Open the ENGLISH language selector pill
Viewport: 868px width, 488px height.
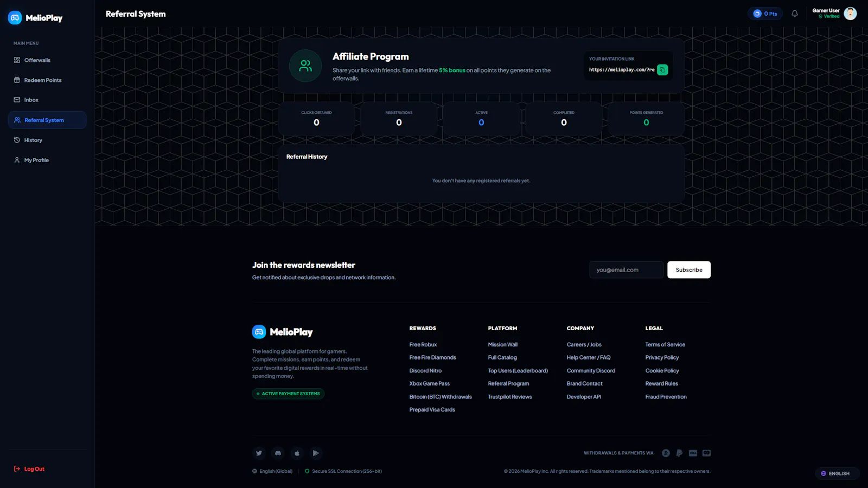[837, 473]
